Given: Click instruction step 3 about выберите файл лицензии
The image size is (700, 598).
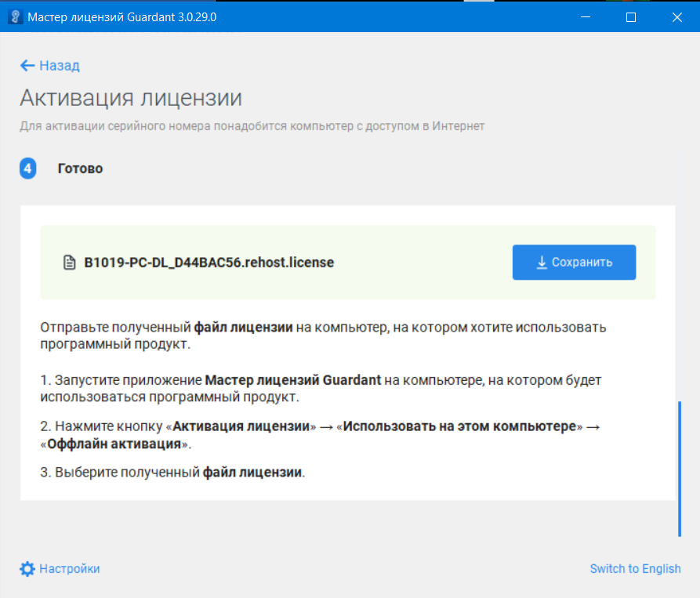Looking at the screenshot, I should 172,473.
